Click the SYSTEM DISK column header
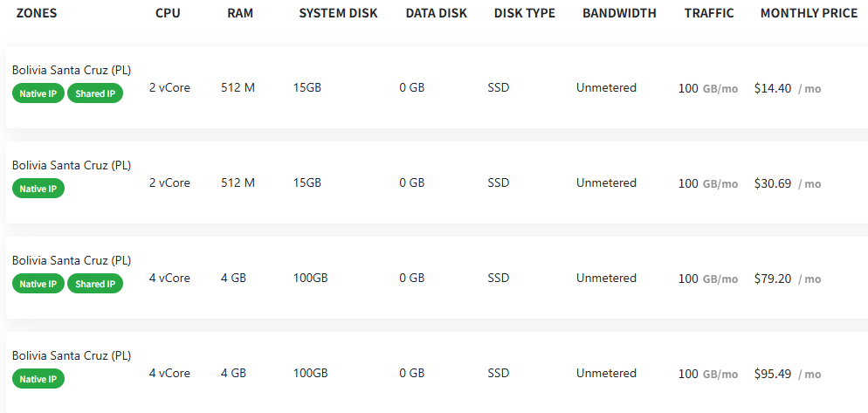 338,14
